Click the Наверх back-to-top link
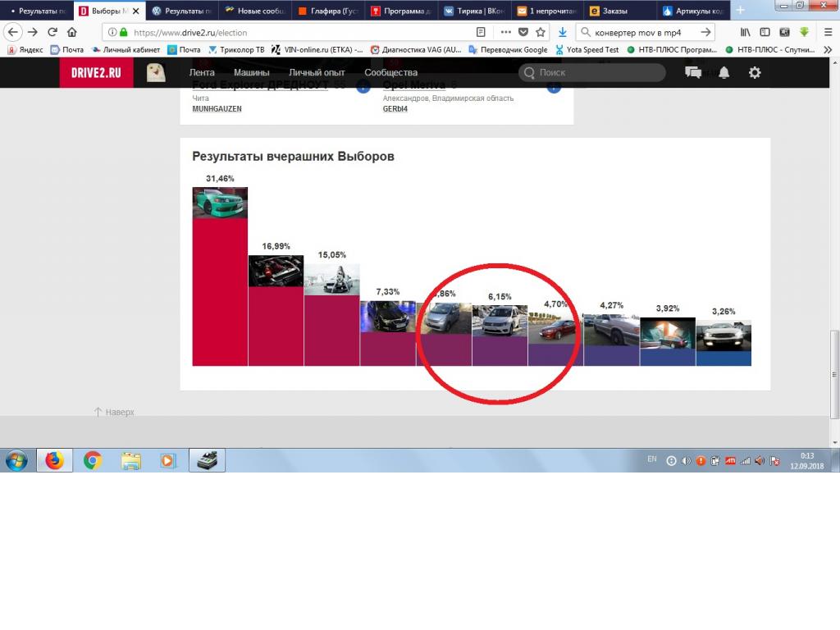Viewport: 840px width, 630px height. 114,412
